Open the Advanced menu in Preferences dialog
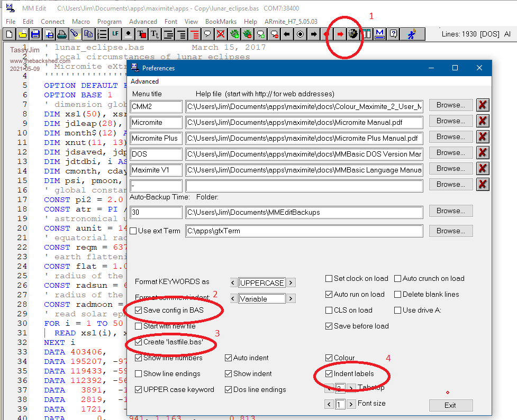Screen dimensions: 517x420 click(144, 81)
